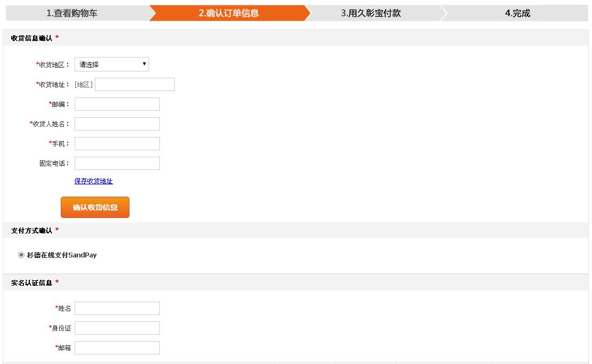Click the 收货地址 address input field

(135, 84)
